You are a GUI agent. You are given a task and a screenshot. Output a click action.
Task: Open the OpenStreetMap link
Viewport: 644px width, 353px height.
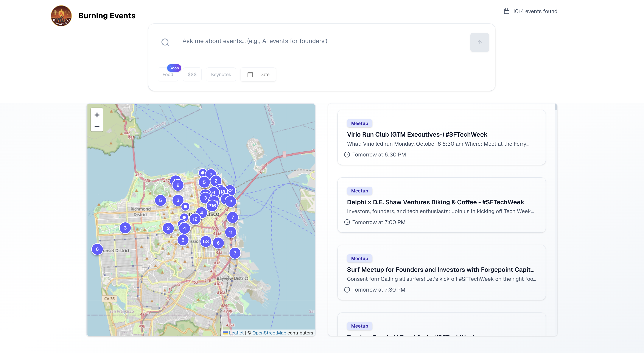click(x=269, y=333)
